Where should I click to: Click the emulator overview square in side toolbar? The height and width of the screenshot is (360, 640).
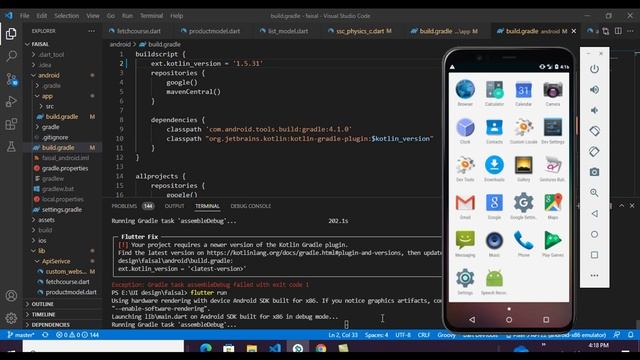[594, 255]
